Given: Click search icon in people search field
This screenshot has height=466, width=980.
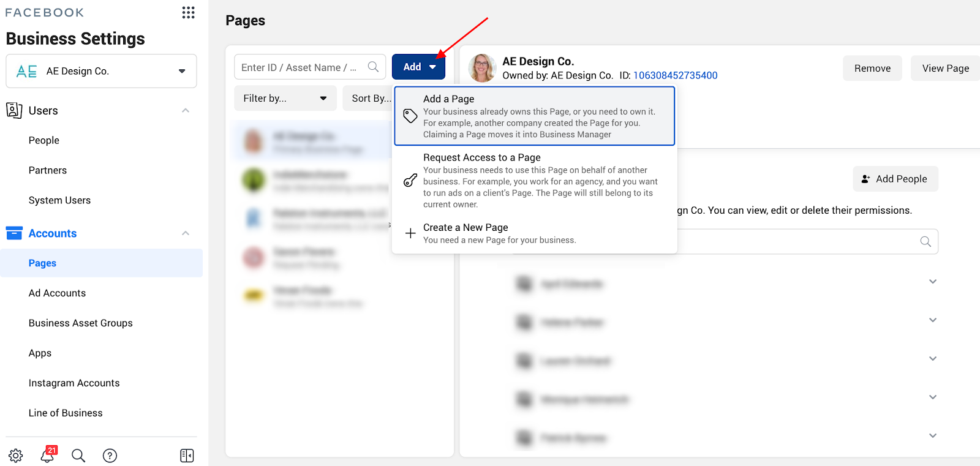Looking at the screenshot, I should point(925,242).
